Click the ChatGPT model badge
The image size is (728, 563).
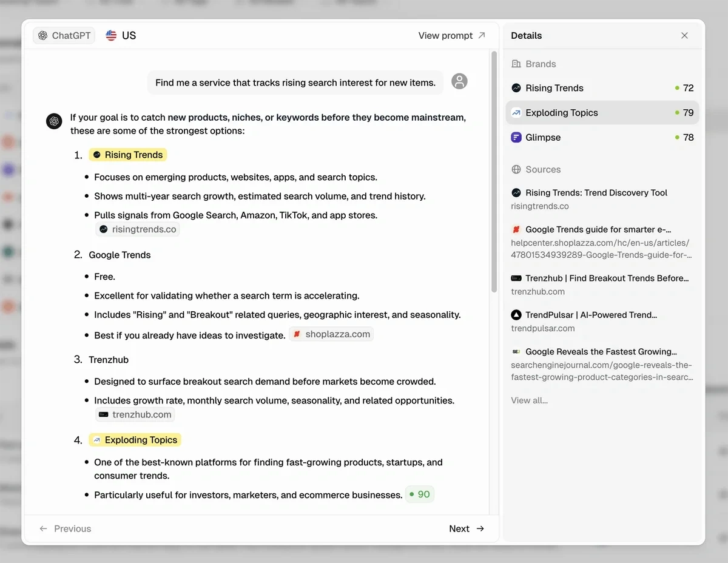pyautogui.click(x=64, y=36)
